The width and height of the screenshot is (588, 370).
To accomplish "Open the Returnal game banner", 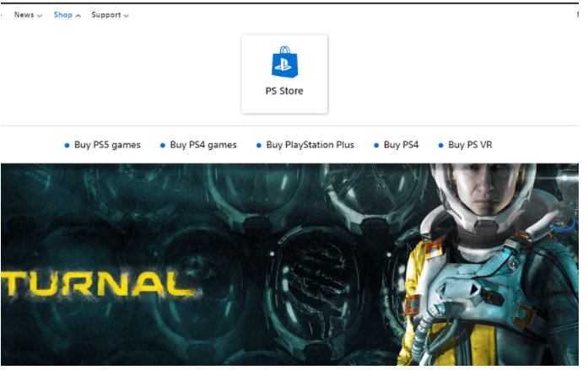I will (289, 265).
